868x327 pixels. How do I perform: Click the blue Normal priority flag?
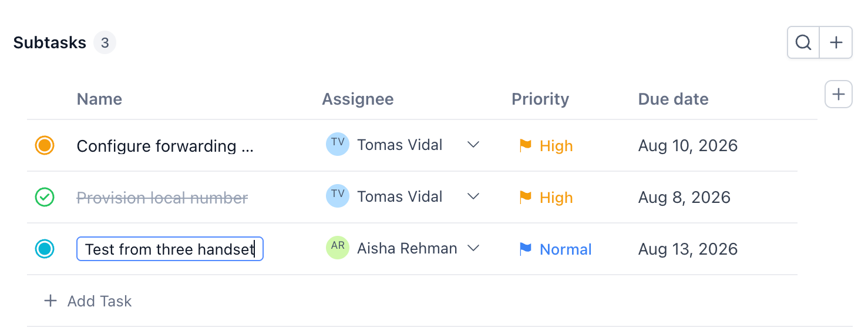click(x=525, y=249)
